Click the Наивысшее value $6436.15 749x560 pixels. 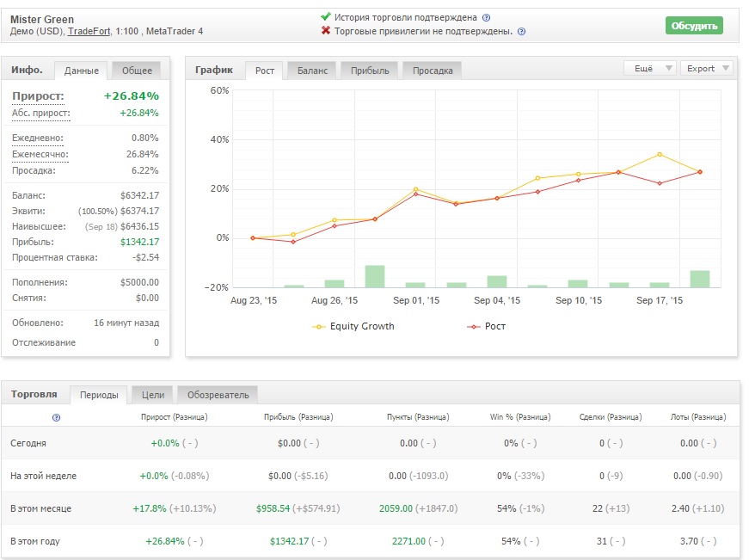coord(139,226)
